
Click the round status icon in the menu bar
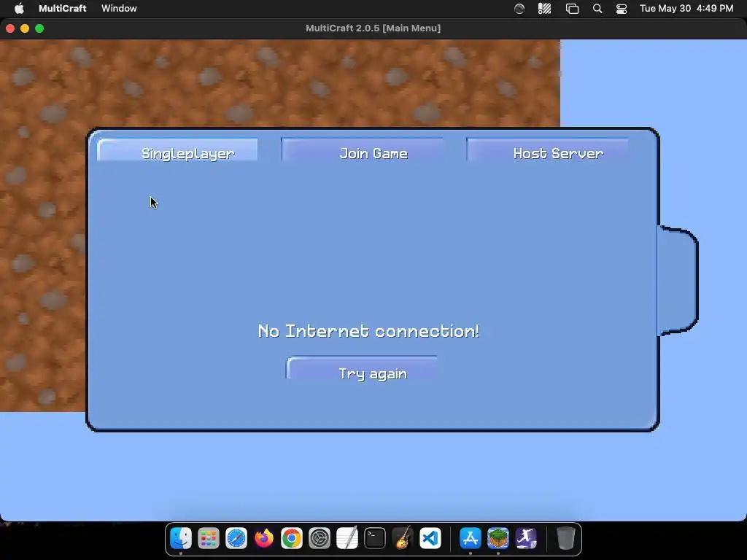coord(519,9)
